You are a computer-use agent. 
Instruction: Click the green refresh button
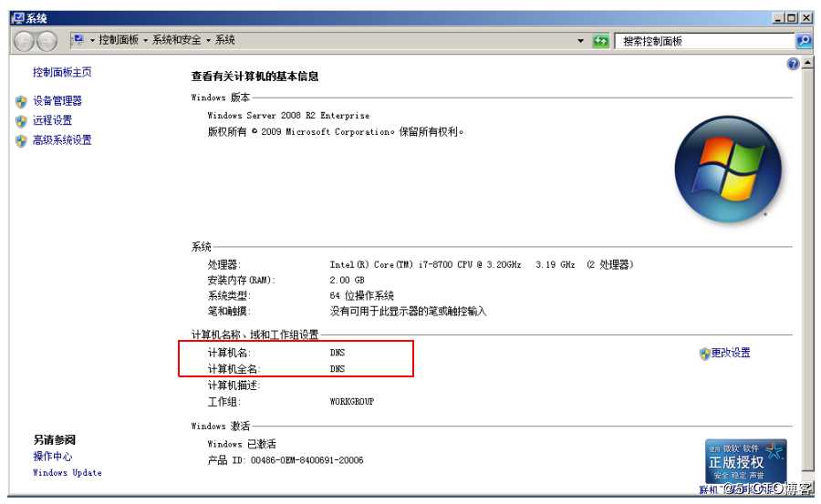tap(600, 41)
